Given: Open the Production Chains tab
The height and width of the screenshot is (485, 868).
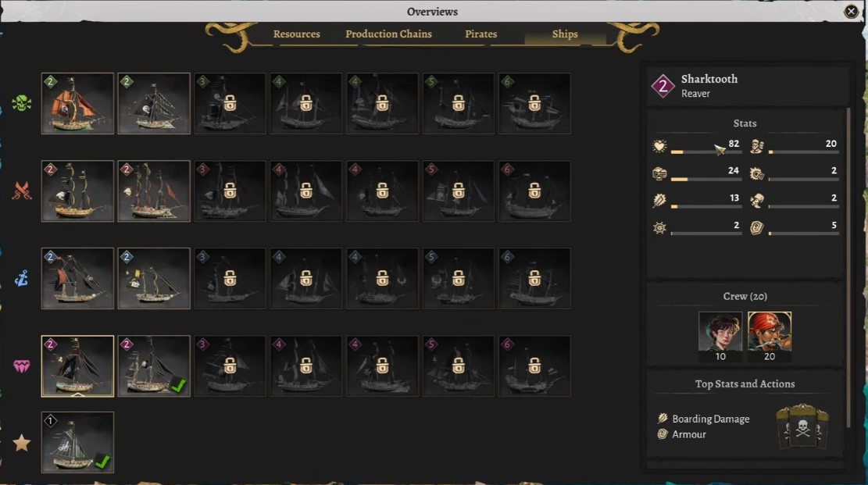Looking at the screenshot, I should coord(388,34).
